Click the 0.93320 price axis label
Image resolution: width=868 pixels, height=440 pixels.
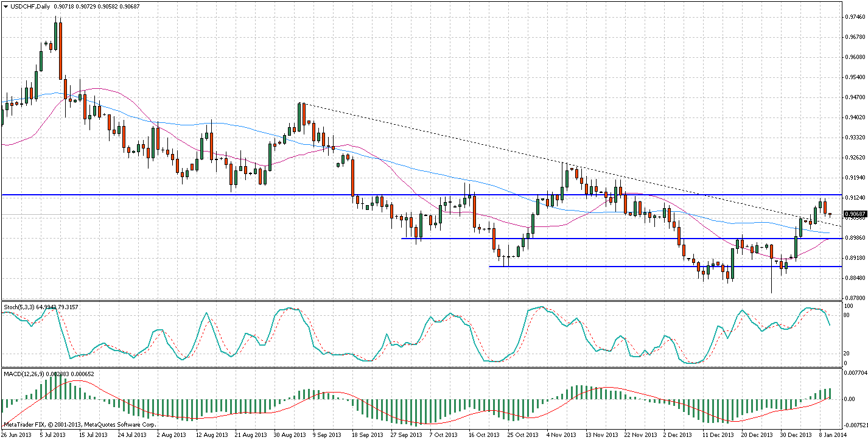(855, 138)
